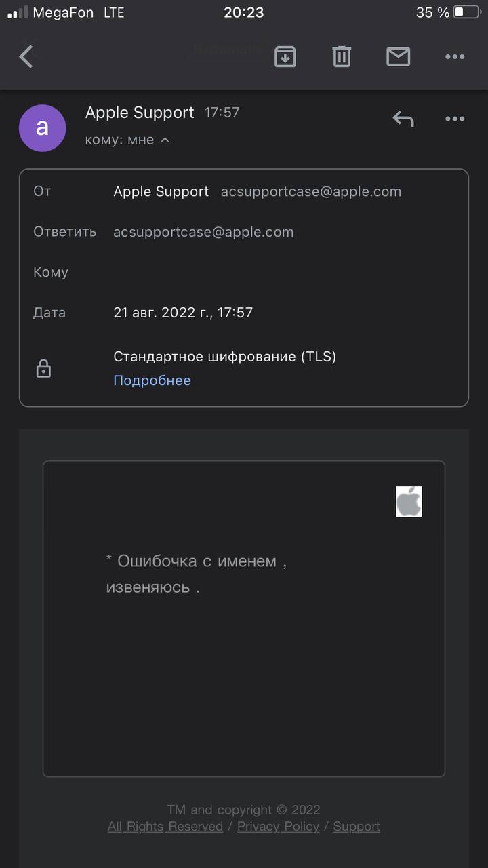Mark message unread via envelope icon
The height and width of the screenshot is (868, 488).
click(x=398, y=57)
